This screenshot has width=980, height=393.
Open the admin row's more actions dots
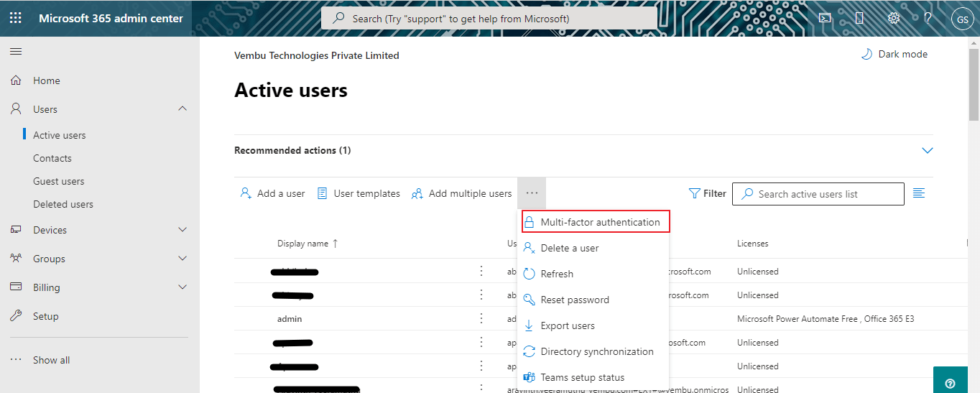481,318
